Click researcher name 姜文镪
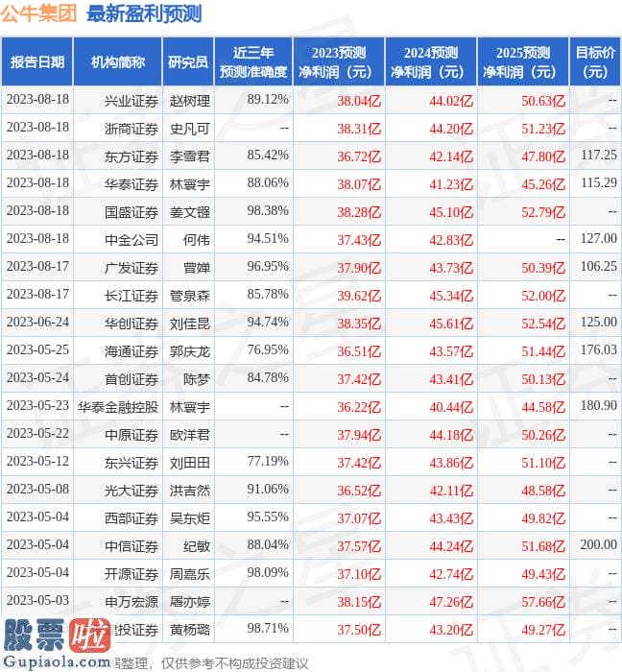The width and height of the screenshot is (622, 672). (190, 212)
